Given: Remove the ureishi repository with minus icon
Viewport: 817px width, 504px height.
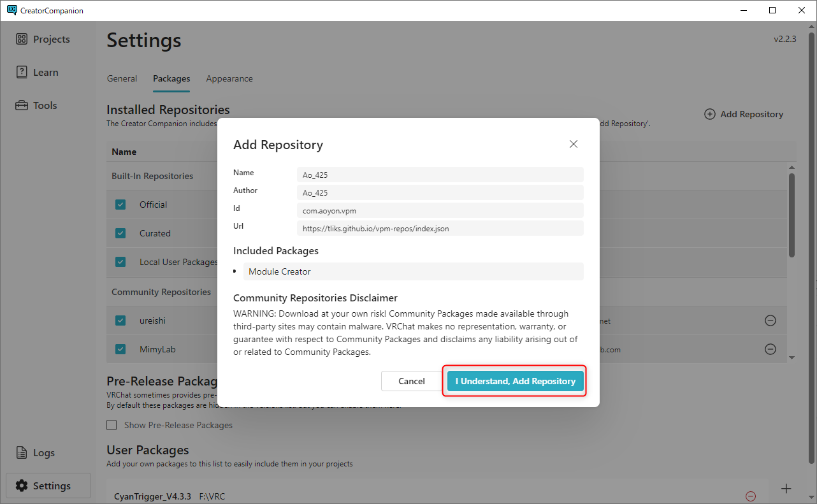Looking at the screenshot, I should [770, 320].
